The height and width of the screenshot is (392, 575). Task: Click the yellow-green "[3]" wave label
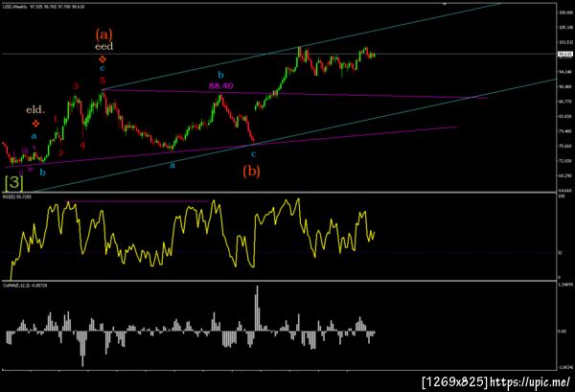14,182
